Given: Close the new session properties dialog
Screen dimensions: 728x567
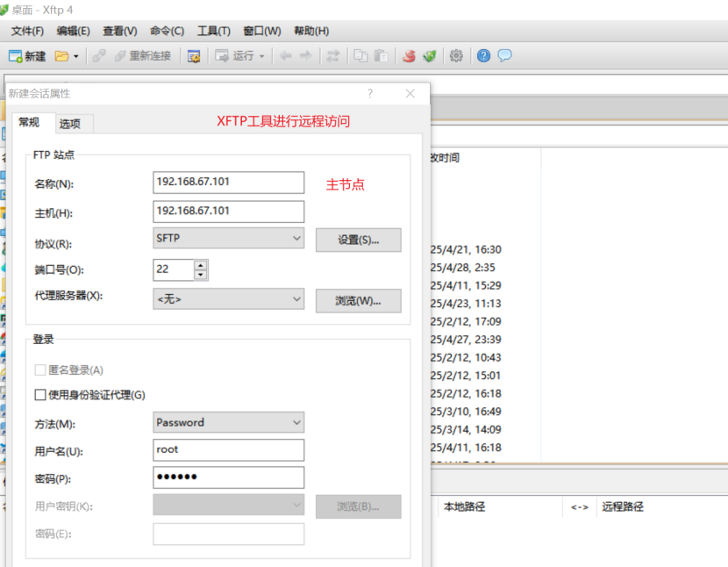Looking at the screenshot, I should 410,93.
